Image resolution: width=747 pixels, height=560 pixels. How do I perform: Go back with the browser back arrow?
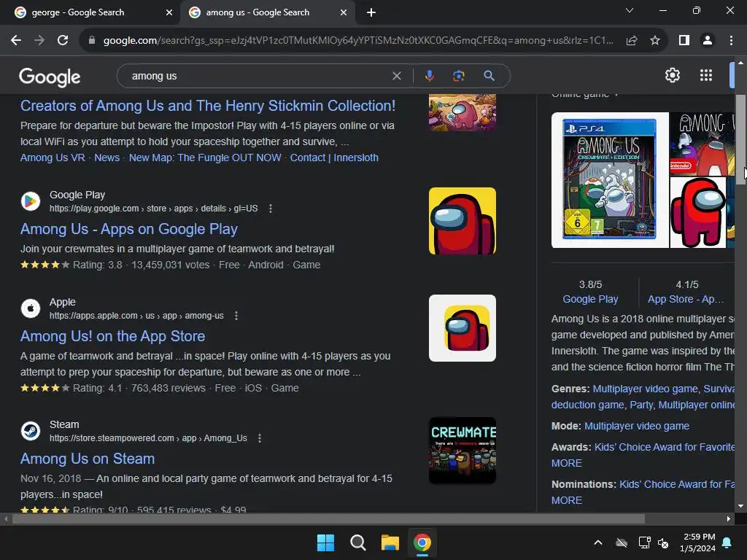pos(16,41)
